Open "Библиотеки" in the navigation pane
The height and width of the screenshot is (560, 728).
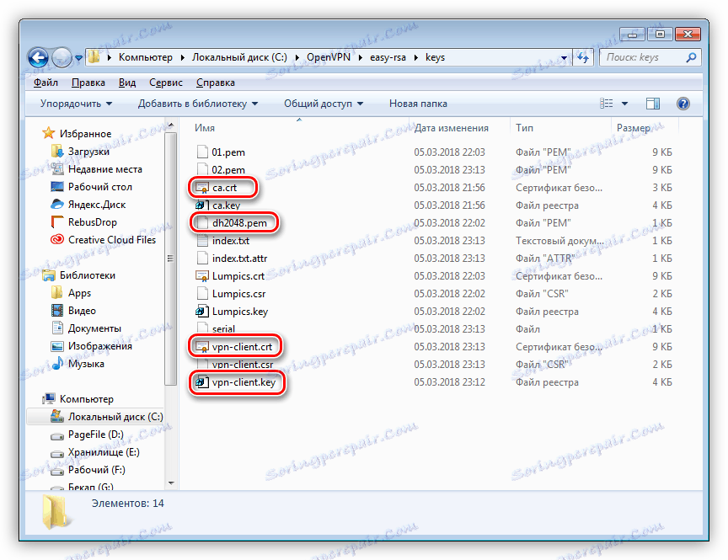(88, 275)
